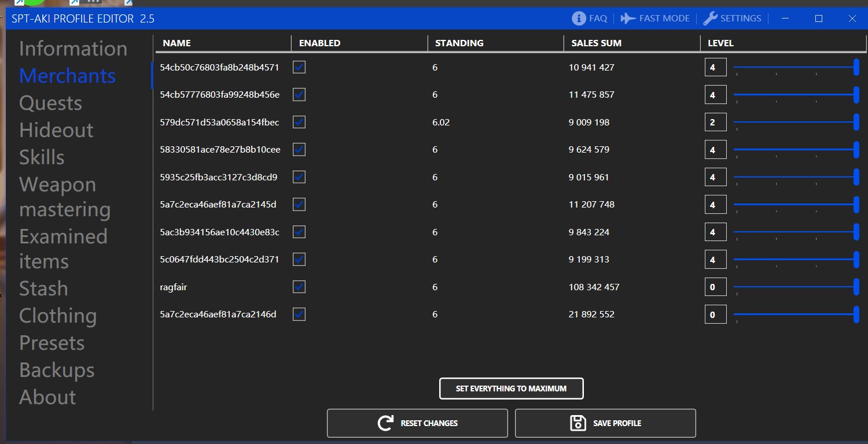Toggle the enabled checkbox for 54cb50c76803fa8b248b4571
The image size is (868, 444).
(299, 67)
